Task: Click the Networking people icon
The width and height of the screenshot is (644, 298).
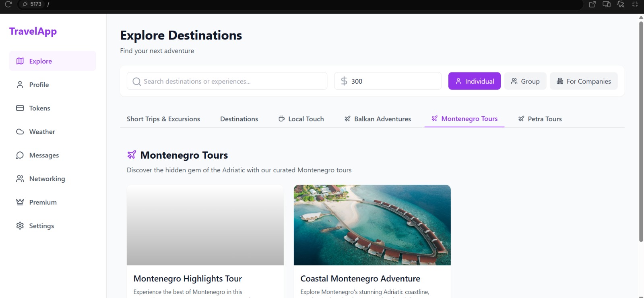Action: pyautogui.click(x=20, y=178)
